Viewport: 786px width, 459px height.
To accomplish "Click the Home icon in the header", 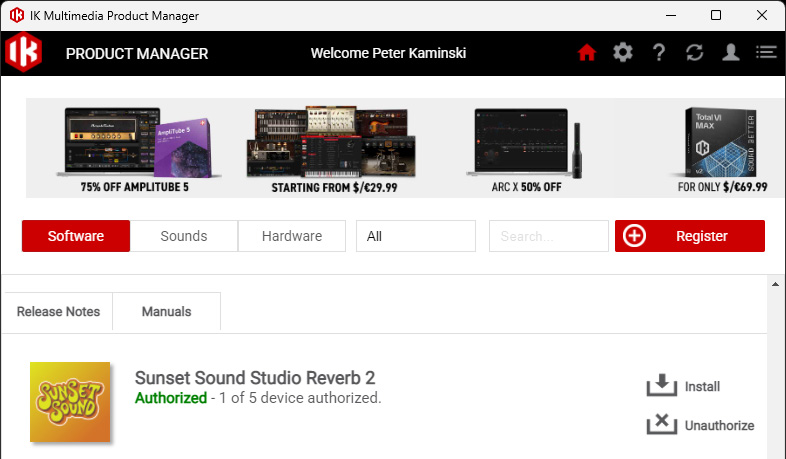I will coord(586,52).
